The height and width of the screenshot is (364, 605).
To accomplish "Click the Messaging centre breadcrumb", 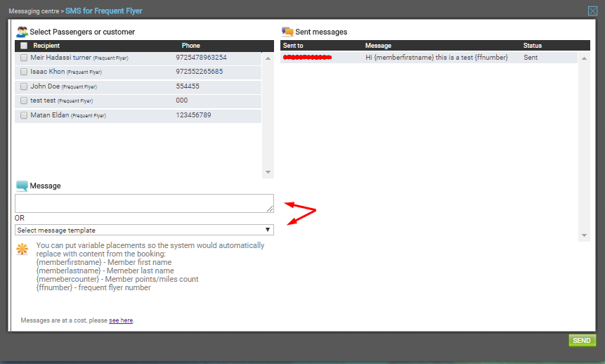I will coord(34,11).
